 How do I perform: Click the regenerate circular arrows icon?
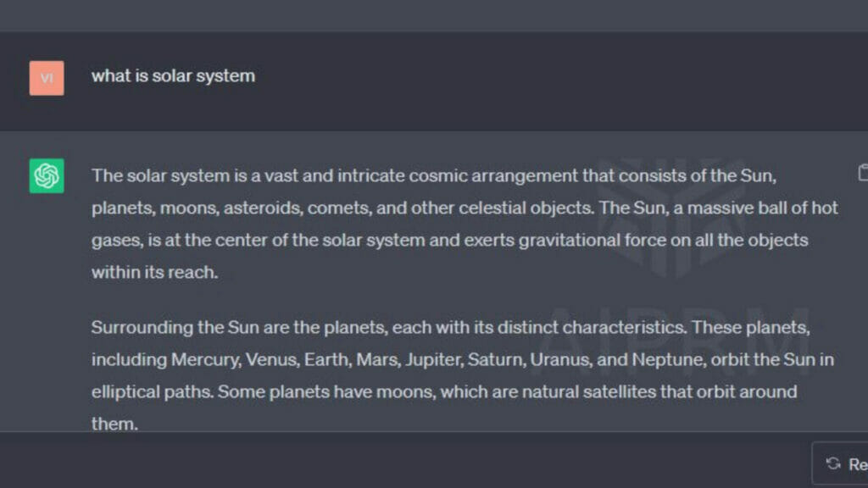coord(833,463)
